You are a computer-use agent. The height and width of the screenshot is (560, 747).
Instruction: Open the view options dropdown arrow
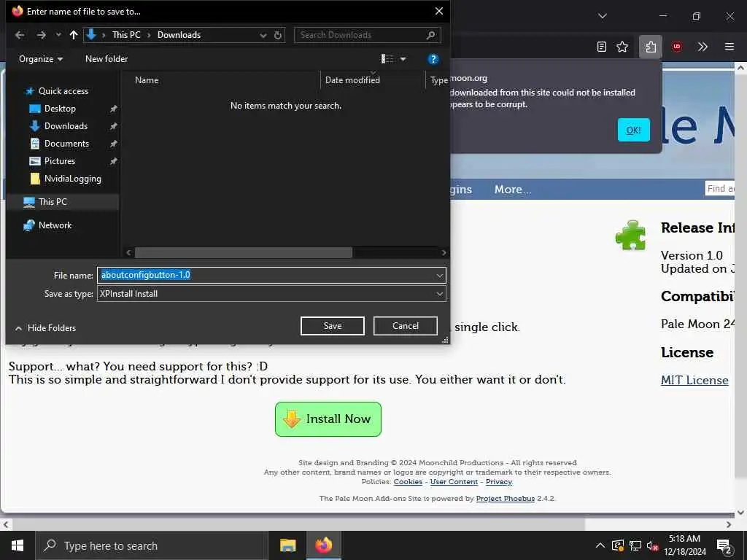403,59
